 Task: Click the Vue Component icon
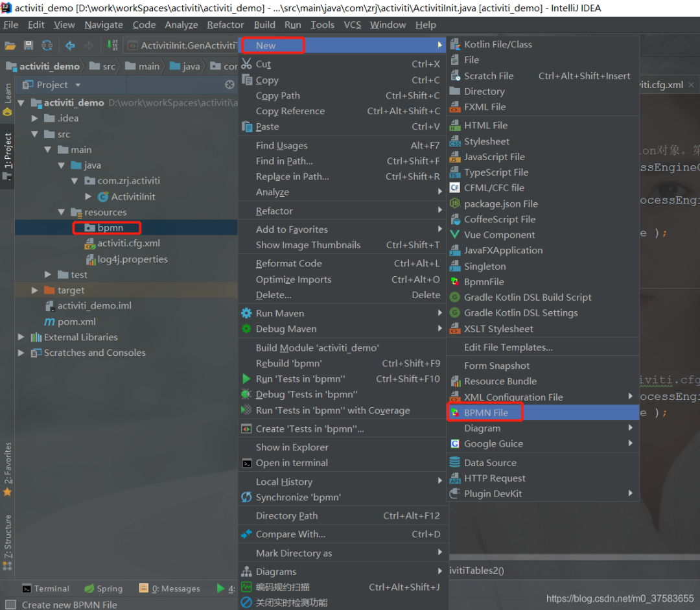click(455, 235)
